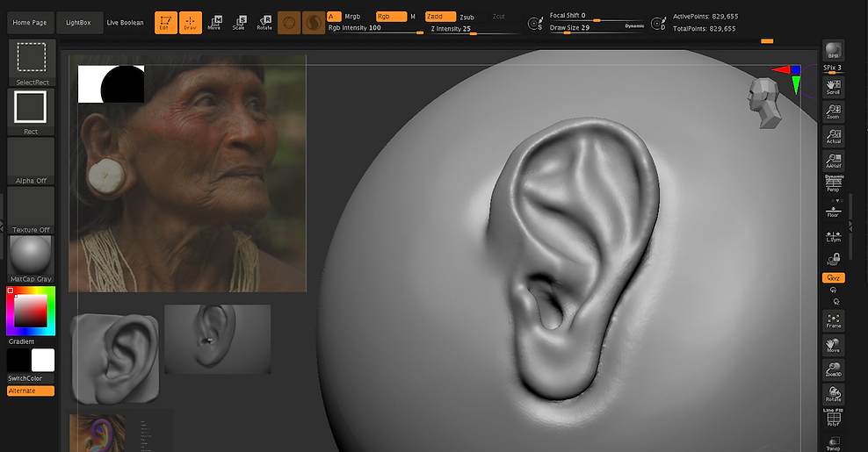
Task: Select Zcut mode
Action: 499,17
